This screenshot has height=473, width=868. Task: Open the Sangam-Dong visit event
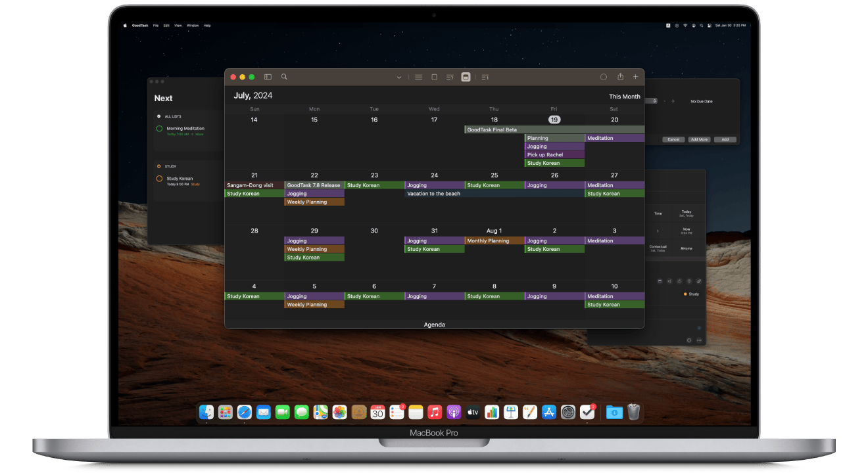(254, 185)
